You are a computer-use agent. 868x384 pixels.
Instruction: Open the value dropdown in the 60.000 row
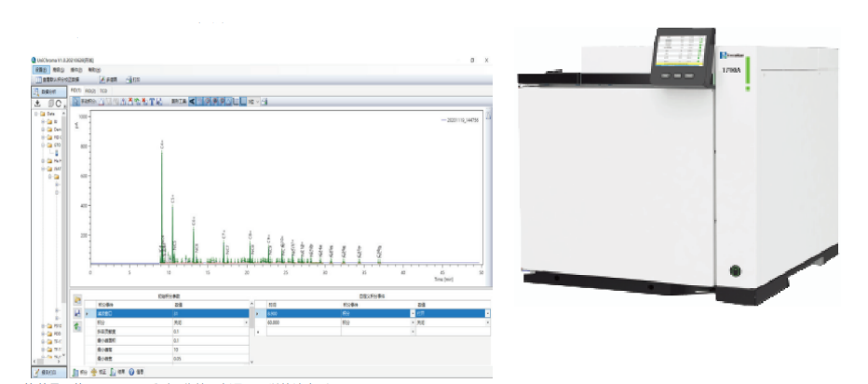[x=488, y=322]
